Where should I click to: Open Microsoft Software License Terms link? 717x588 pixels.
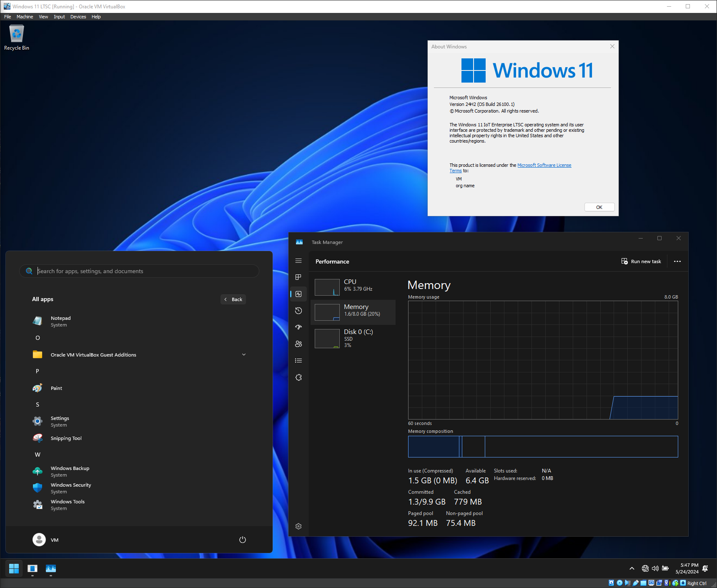click(x=544, y=165)
